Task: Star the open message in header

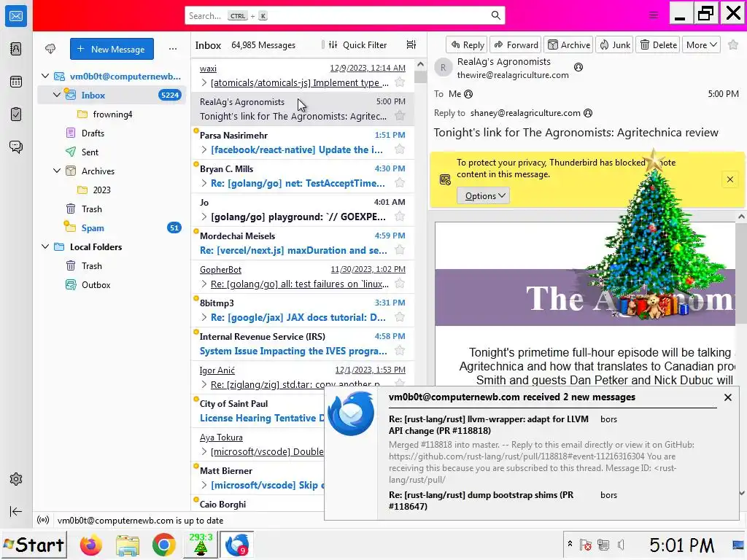Action: coord(733,44)
